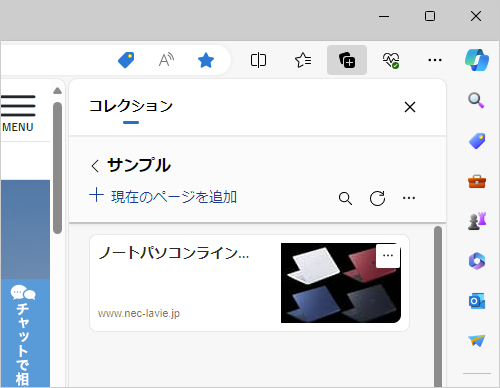Search within the サンプル collection
The width and height of the screenshot is (500, 388).
pos(345,198)
